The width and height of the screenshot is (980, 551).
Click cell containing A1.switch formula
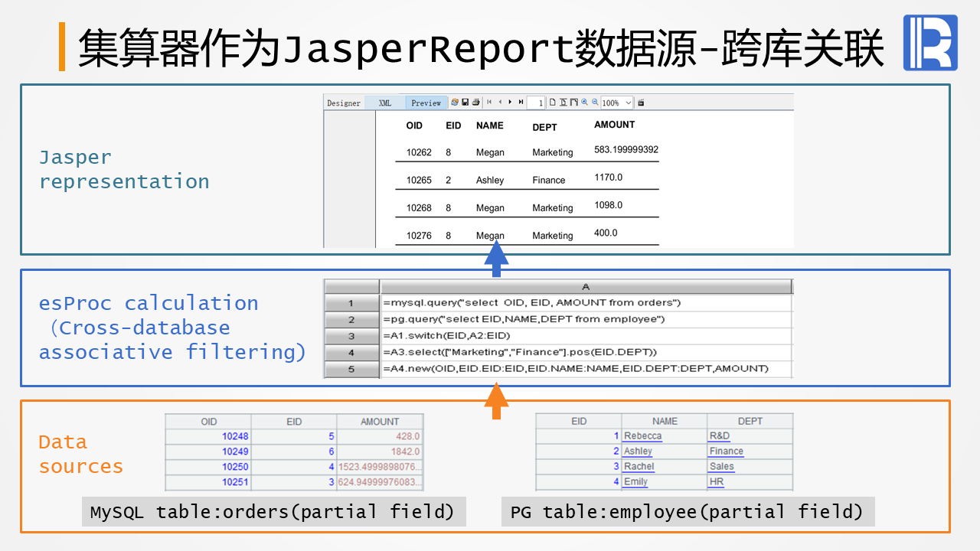coord(586,336)
